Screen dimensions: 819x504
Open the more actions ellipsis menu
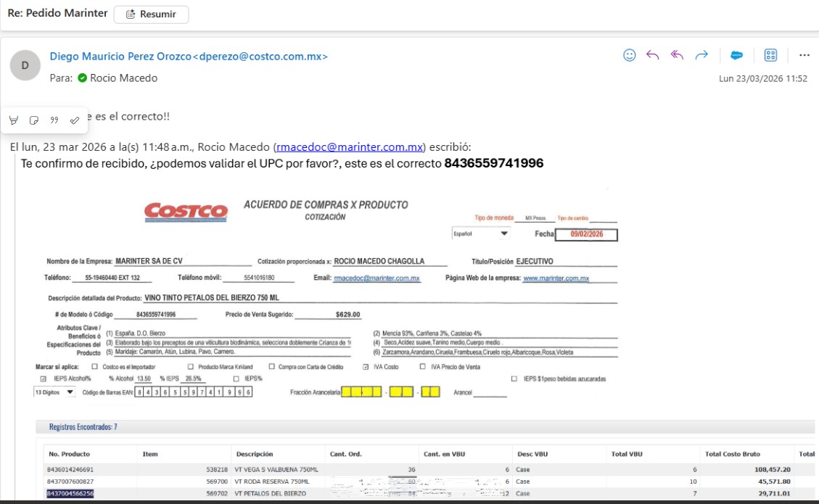pos(804,55)
